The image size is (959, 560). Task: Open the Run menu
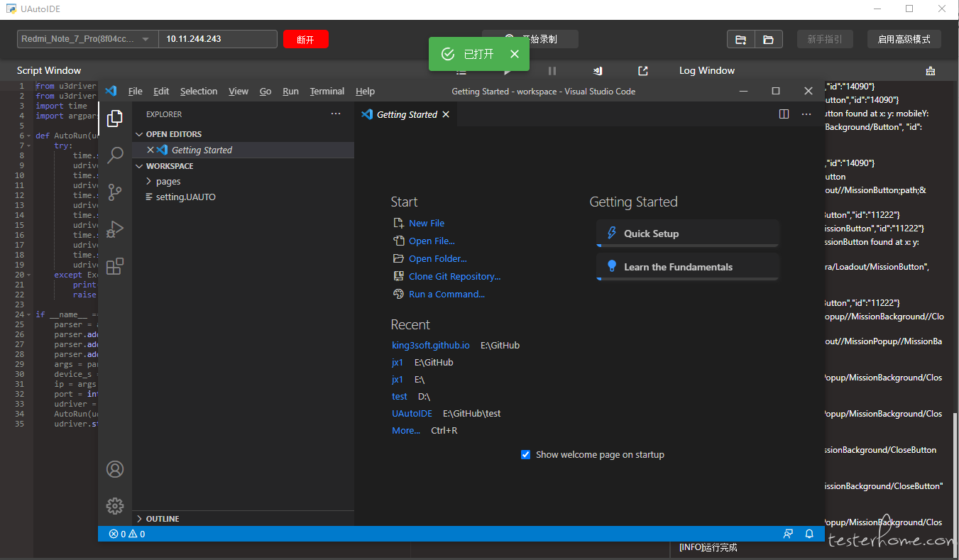290,91
